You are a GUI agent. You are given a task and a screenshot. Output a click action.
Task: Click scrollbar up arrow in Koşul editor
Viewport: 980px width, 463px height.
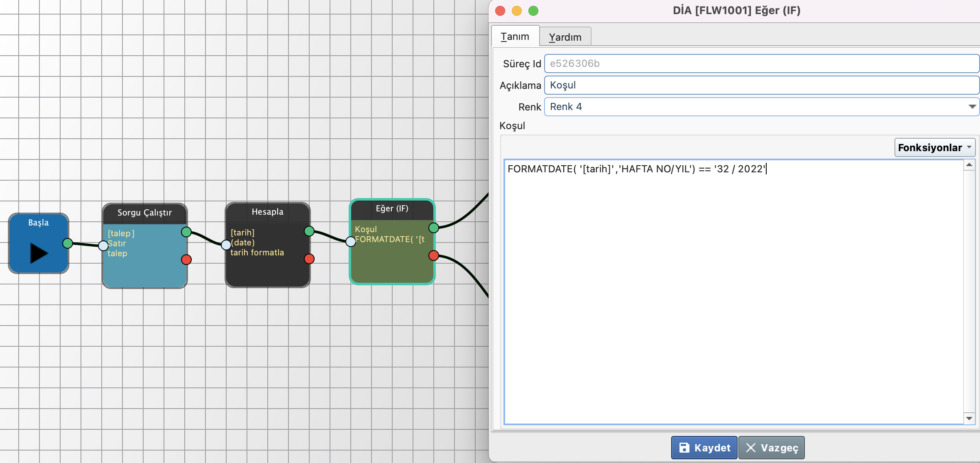(969, 165)
